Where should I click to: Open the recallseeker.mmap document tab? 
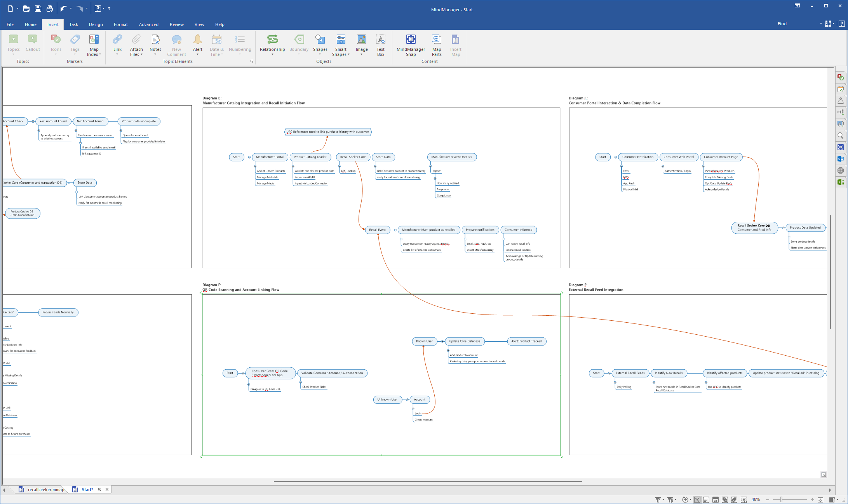coord(46,490)
